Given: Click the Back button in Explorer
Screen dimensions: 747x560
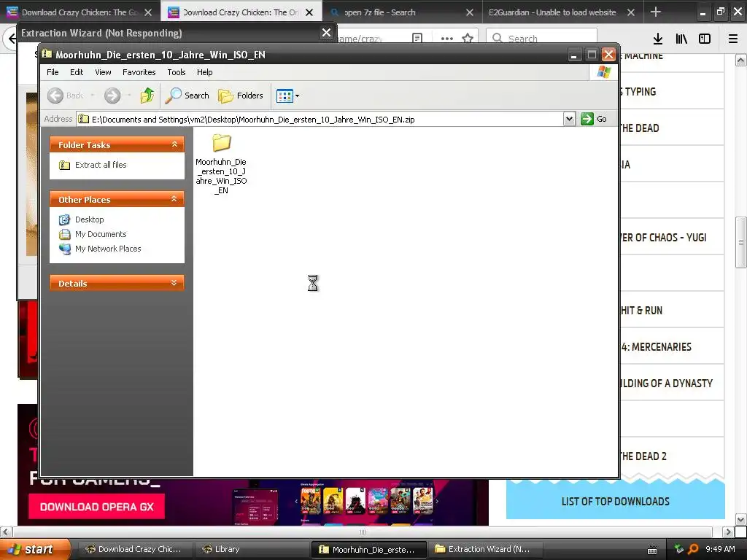Looking at the screenshot, I should pyautogui.click(x=66, y=96).
